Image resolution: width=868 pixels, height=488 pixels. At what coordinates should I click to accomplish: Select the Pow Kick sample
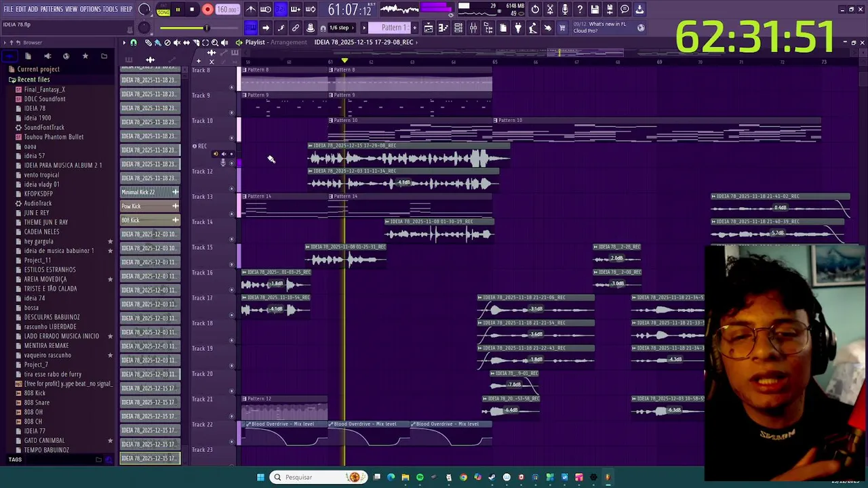click(150, 206)
